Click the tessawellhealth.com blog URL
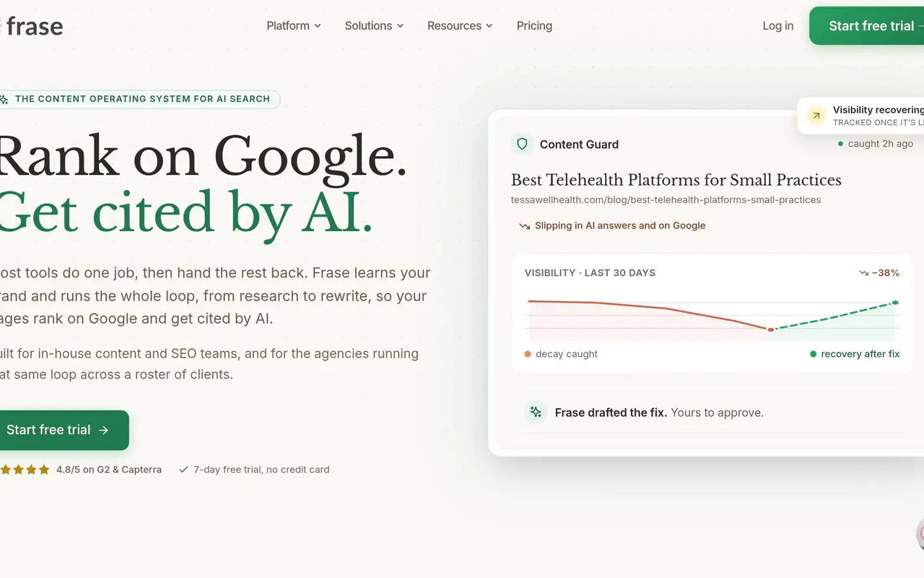Screen dimensions: 924x578 tap(666, 199)
